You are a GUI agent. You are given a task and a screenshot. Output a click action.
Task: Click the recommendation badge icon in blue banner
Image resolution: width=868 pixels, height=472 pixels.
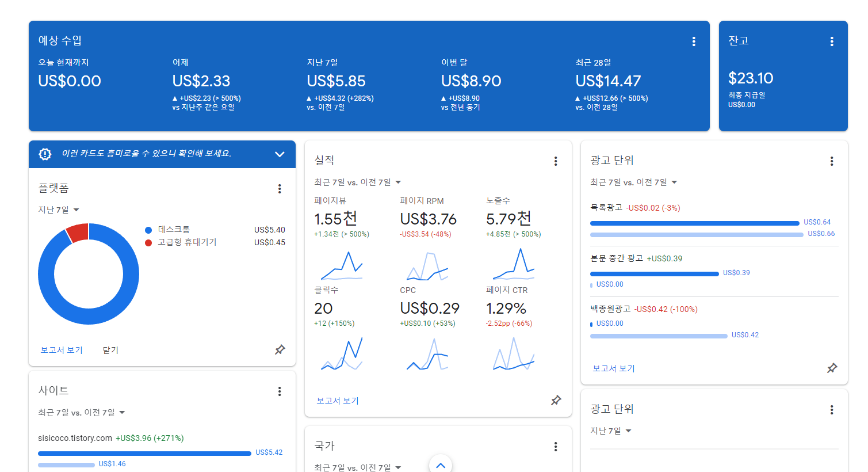pos(45,154)
